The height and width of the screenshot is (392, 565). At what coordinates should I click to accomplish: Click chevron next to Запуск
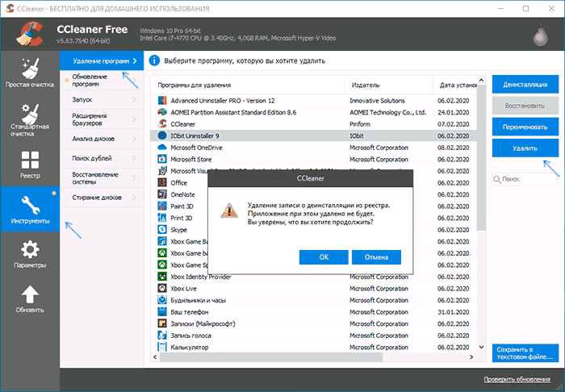click(134, 100)
